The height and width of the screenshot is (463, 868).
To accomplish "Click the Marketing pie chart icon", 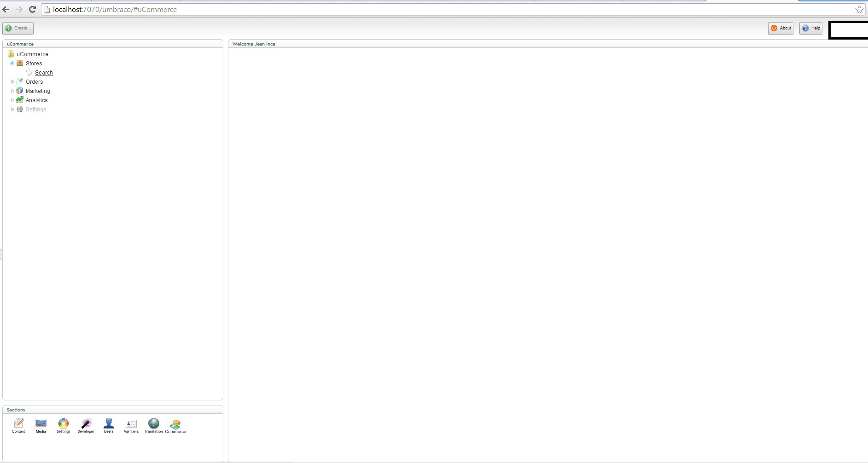I will pos(20,91).
